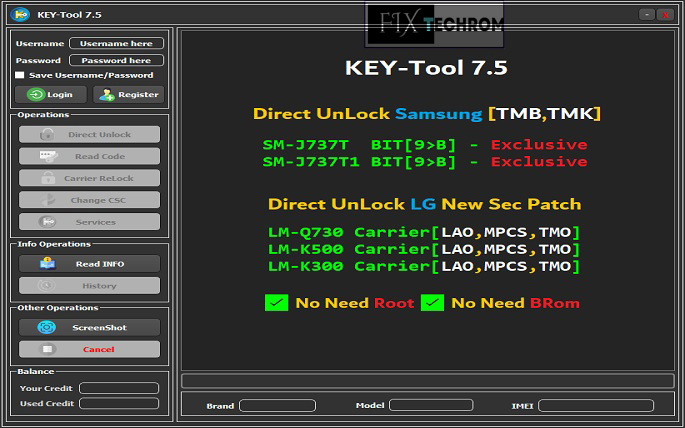Image resolution: width=685 pixels, height=428 pixels.
Task: Open the Services button
Action: click(x=89, y=222)
